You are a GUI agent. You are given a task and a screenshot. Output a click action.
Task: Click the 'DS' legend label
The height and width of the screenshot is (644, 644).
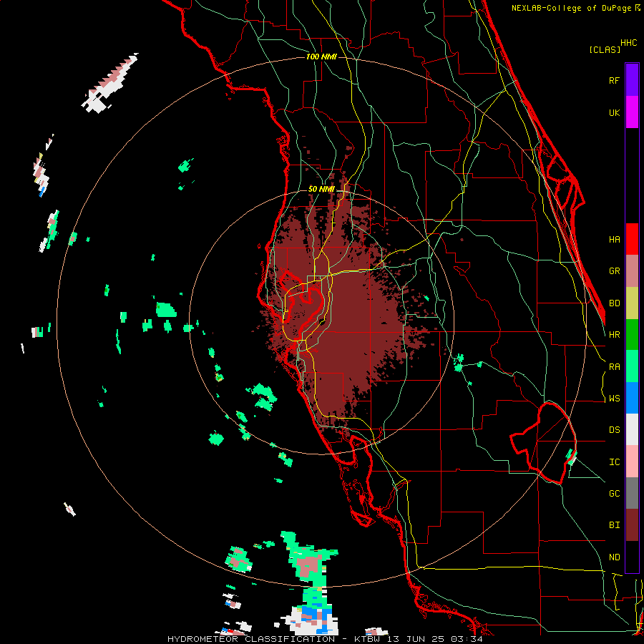614,430
